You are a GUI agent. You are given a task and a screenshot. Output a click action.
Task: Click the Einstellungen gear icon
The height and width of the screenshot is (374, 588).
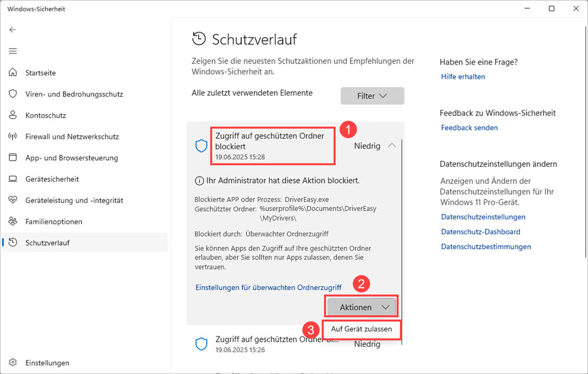tap(13, 362)
